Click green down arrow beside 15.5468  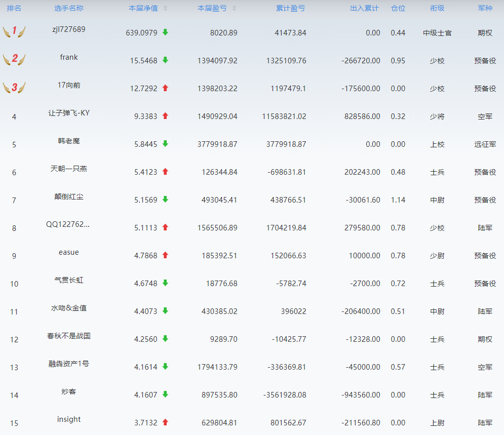coord(165,60)
